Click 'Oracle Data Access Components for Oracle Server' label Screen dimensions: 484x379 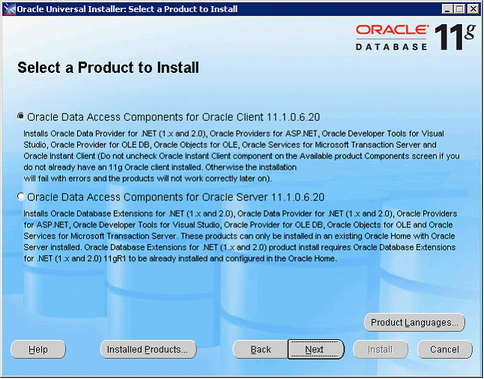pos(176,197)
